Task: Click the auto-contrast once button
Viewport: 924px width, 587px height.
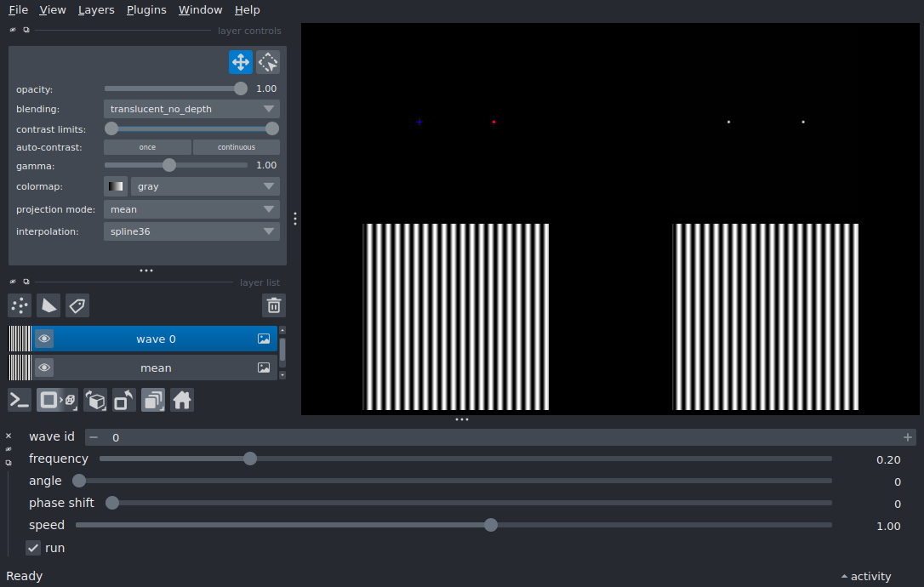Action: click(x=147, y=147)
